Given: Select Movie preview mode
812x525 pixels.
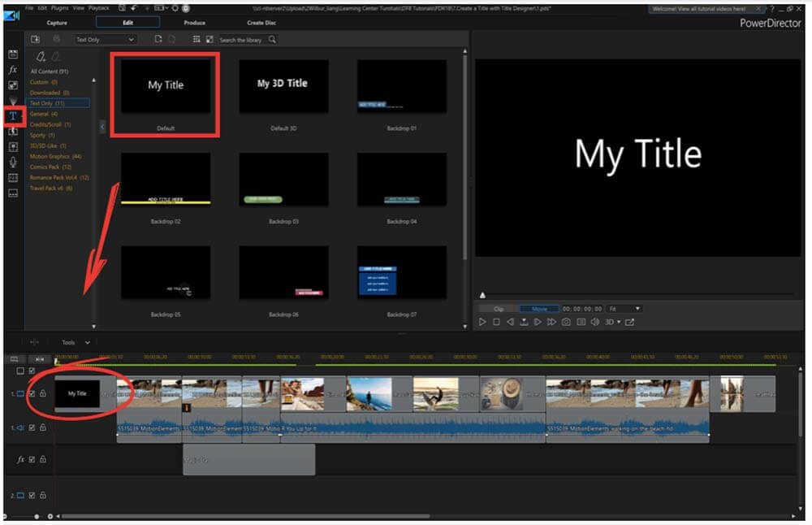Looking at the screenshot, I should 540,309.
